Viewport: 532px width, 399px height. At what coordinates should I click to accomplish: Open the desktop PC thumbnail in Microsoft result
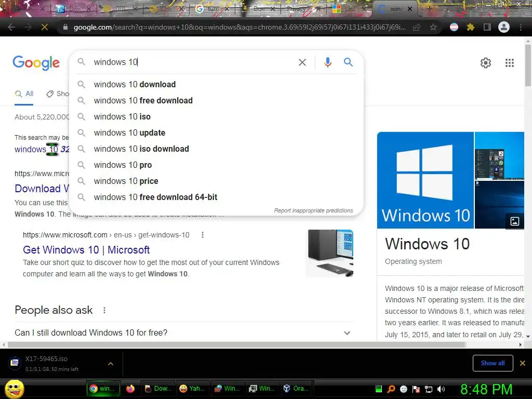[329, 254]
